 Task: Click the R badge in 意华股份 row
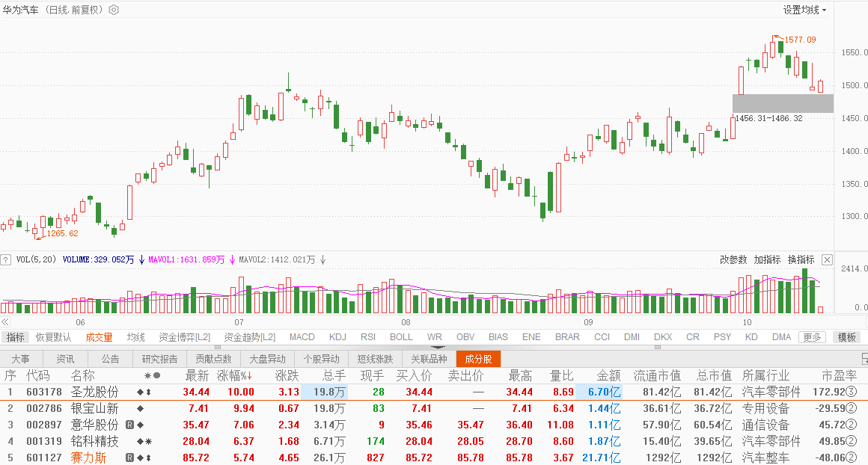[x=129, y=425]
